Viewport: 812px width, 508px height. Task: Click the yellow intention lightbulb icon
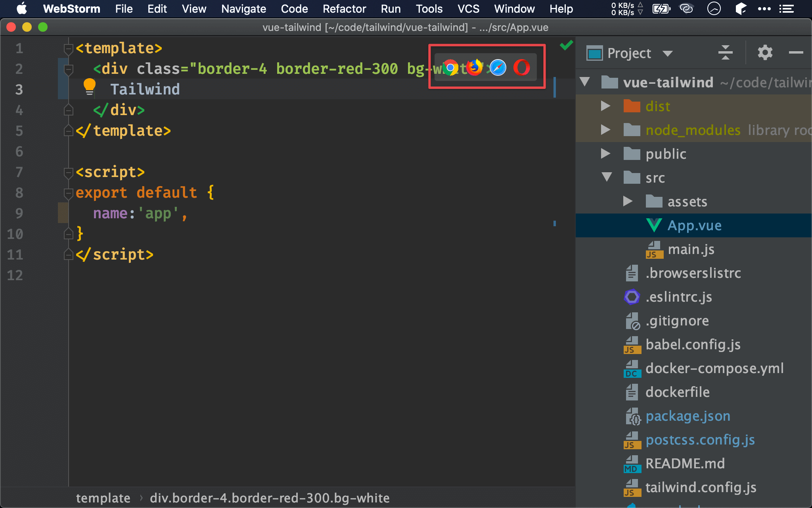click(x=90, y=87)
